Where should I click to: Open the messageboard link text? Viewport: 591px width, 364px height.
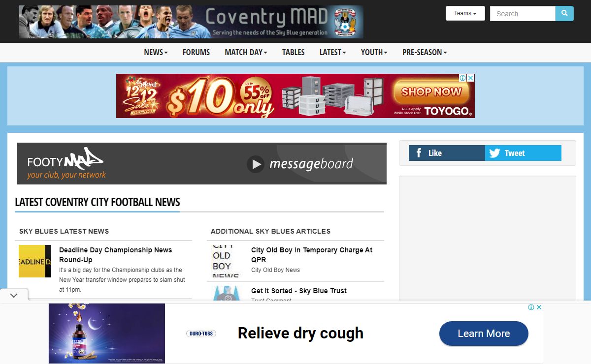311,164
